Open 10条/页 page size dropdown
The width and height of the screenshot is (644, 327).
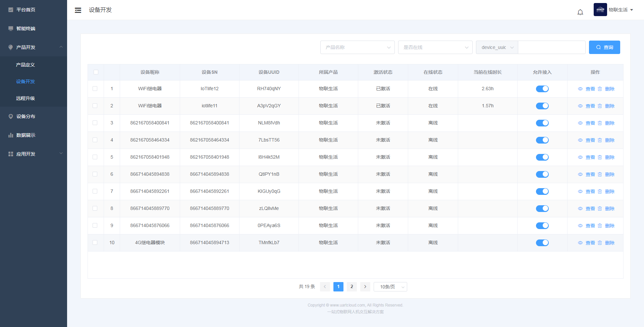coord(390,287)
